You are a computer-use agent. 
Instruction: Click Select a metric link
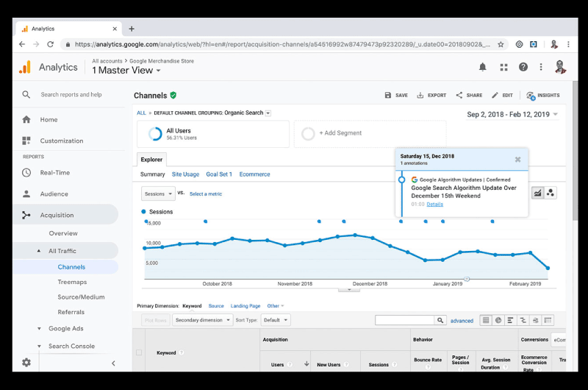click(x=206, y=194)
